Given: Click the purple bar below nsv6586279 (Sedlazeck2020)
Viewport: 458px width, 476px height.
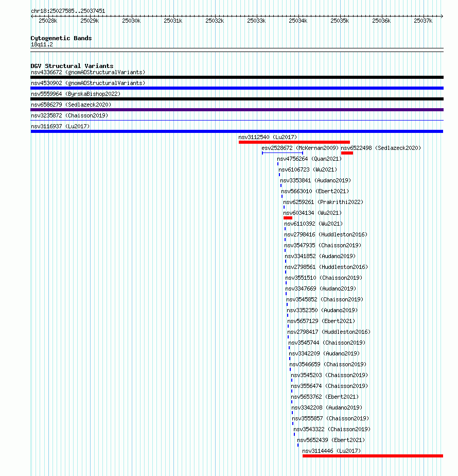Looking at the screenshot, I should (237, 110).
